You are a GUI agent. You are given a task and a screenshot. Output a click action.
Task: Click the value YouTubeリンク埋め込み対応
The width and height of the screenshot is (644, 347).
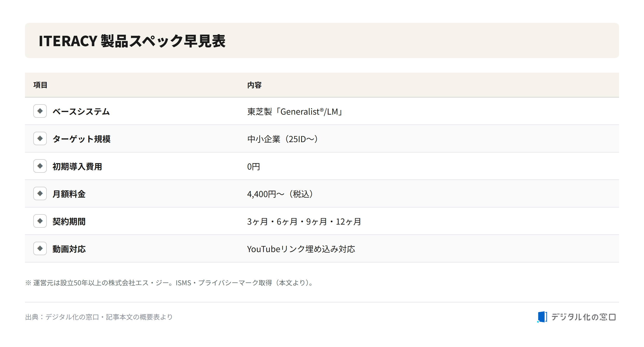click(x=301, y=249)
